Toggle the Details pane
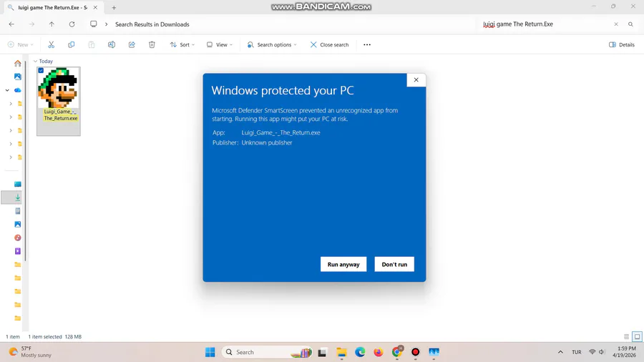The width and height of the screenshot is (644, 362). [x=622, y=45]
